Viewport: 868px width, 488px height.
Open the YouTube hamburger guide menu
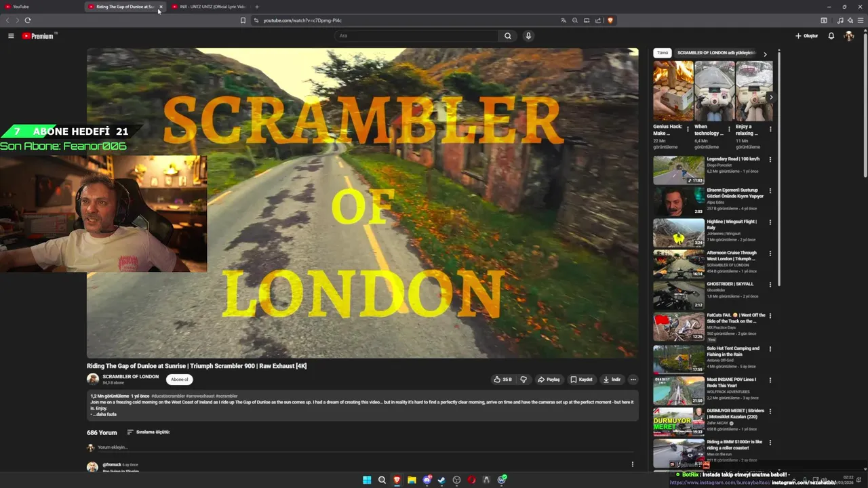point(11,36)
